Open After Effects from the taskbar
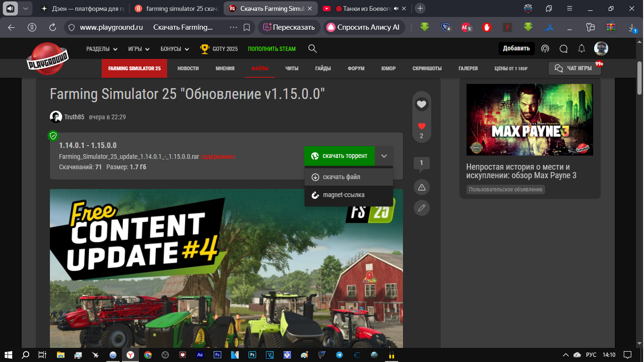This screenshot has height=362, width=644. (200, 354)
